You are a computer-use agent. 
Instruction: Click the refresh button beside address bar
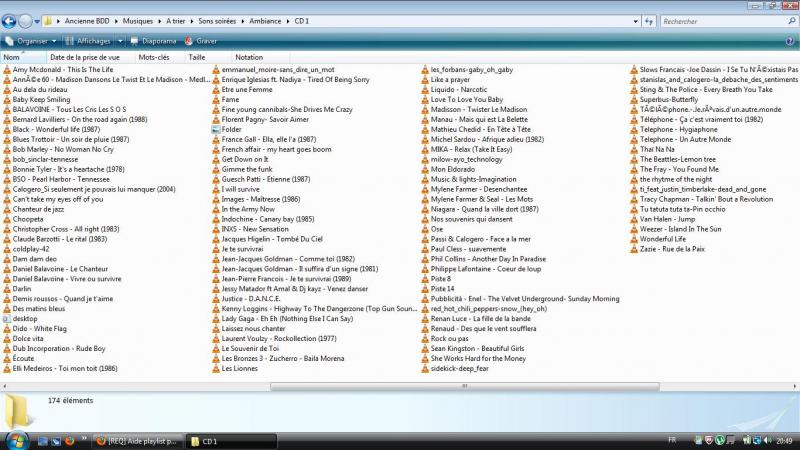point(649,21)
